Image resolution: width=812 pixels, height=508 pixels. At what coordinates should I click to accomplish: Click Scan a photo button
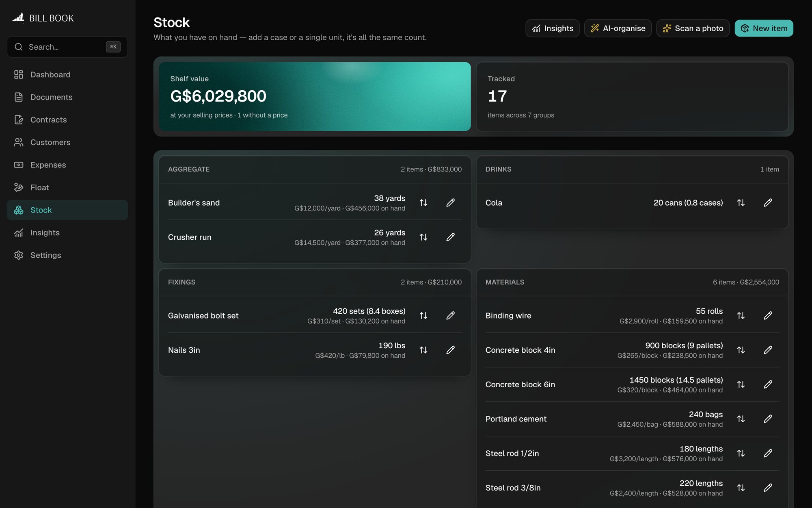693,28
